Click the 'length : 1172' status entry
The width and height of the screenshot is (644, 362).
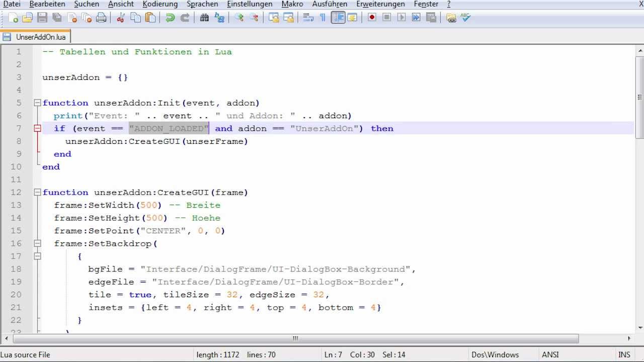coord(218,354)
